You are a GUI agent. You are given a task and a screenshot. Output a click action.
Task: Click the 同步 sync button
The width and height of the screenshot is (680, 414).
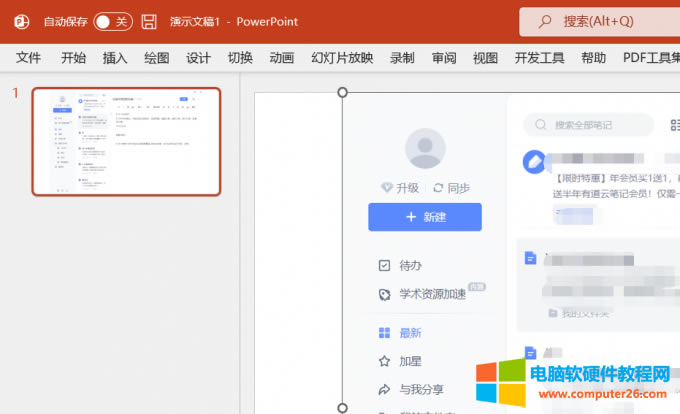coord(451,188)
